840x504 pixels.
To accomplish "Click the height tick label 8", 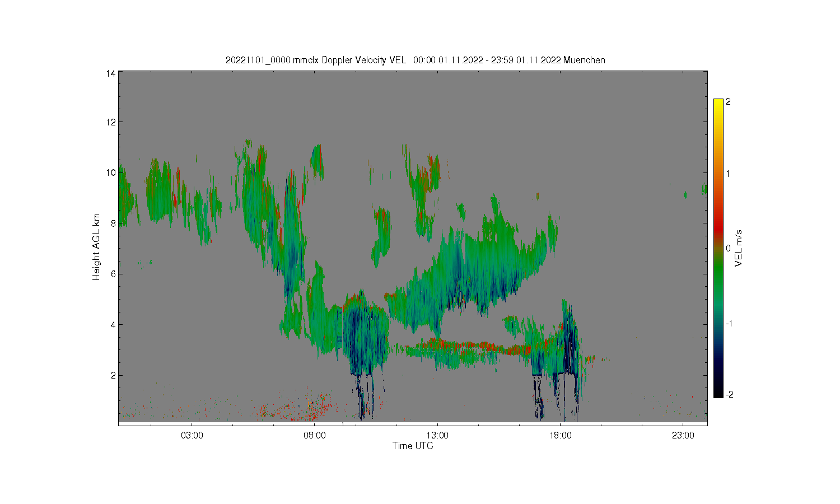I will point(114,223).
